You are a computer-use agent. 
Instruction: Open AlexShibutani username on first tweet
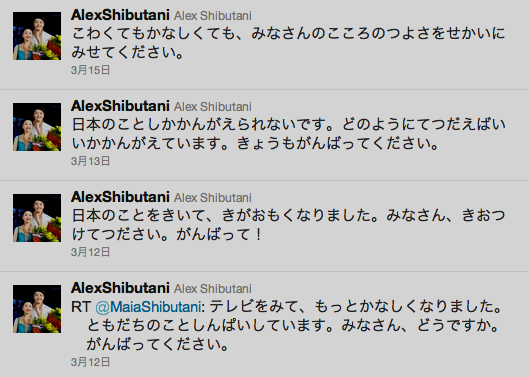tap(120, 15)
